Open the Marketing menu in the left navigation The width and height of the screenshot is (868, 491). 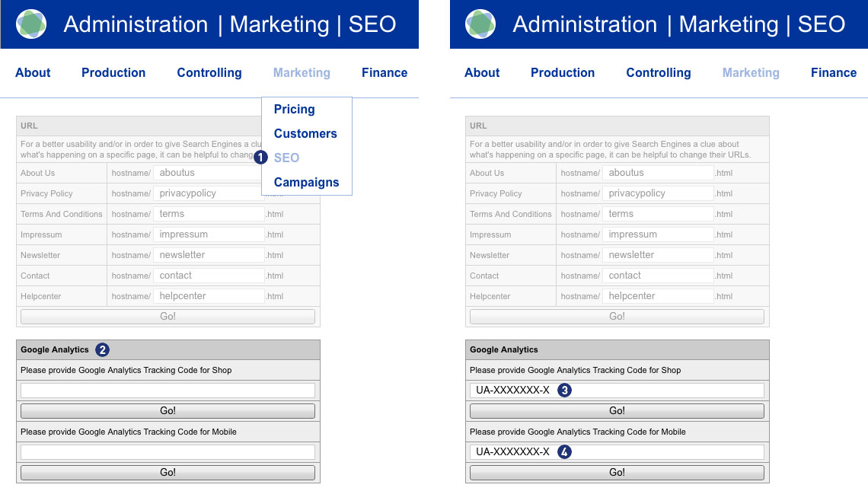coord(302,73)
